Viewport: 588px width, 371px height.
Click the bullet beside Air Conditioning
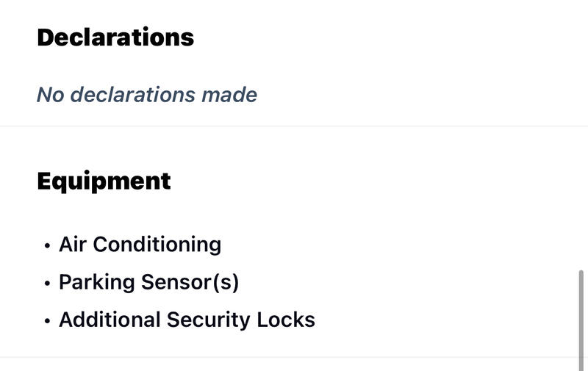tap(47, 246)
